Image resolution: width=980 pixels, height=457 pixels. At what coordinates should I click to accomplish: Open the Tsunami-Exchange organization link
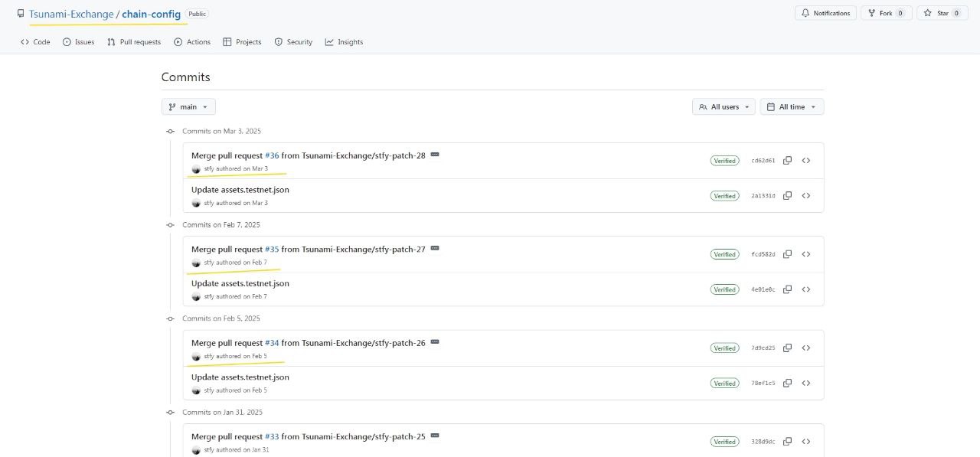click(x=71, y=14)
